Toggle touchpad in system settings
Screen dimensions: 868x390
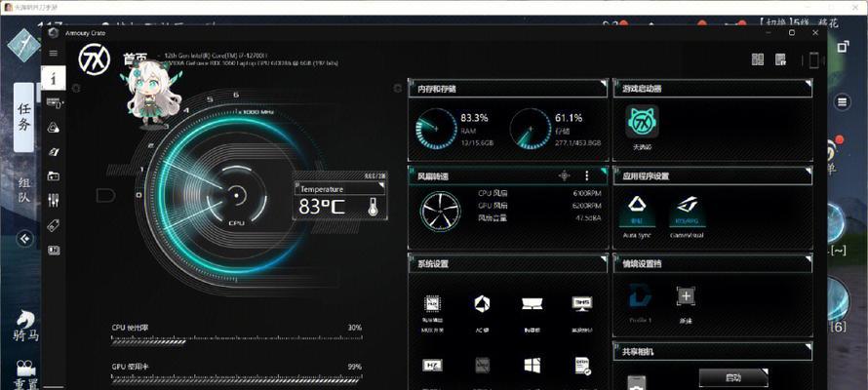point(532,303)
